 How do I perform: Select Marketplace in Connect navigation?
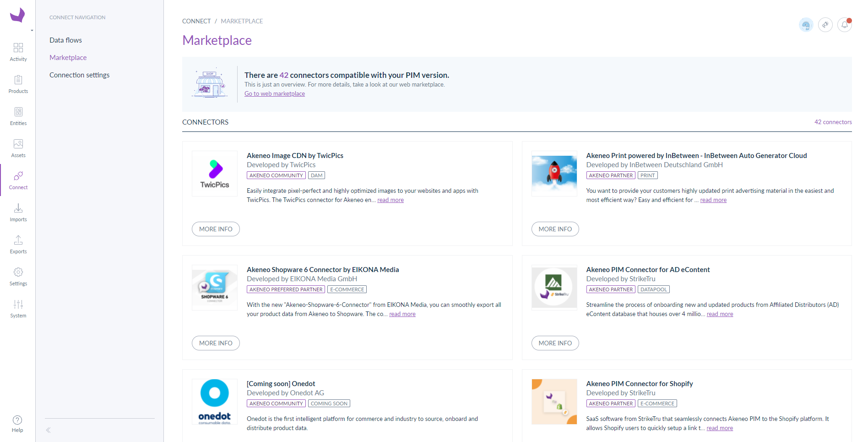[68, 58]
